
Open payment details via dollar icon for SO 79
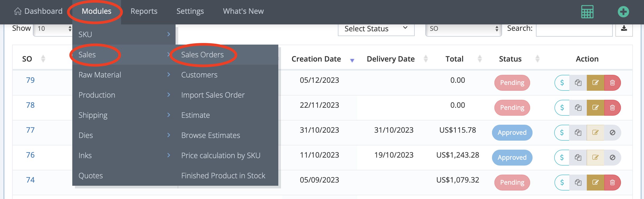pyautogui.click(x=562, y=83)
